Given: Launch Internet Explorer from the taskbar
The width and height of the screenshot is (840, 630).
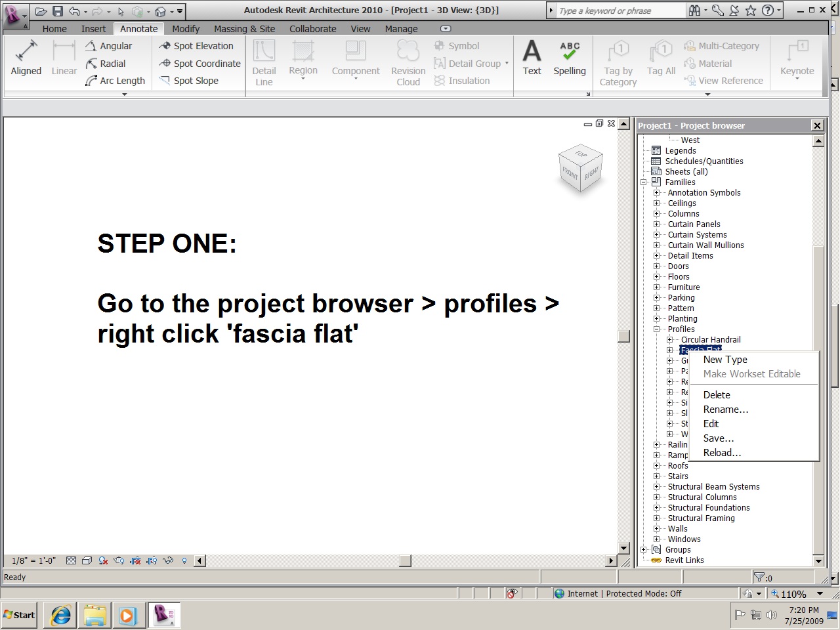Looking at the screenshot, I should tap(61, 615).
